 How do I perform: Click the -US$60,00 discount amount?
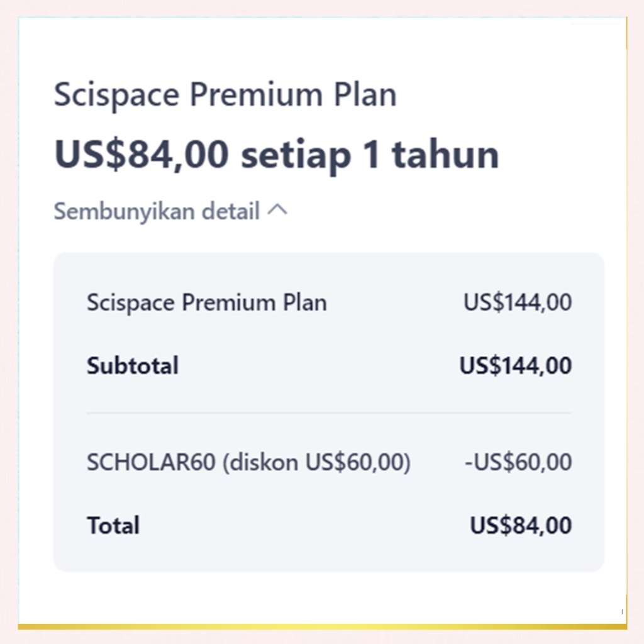[x=518, y=462]
